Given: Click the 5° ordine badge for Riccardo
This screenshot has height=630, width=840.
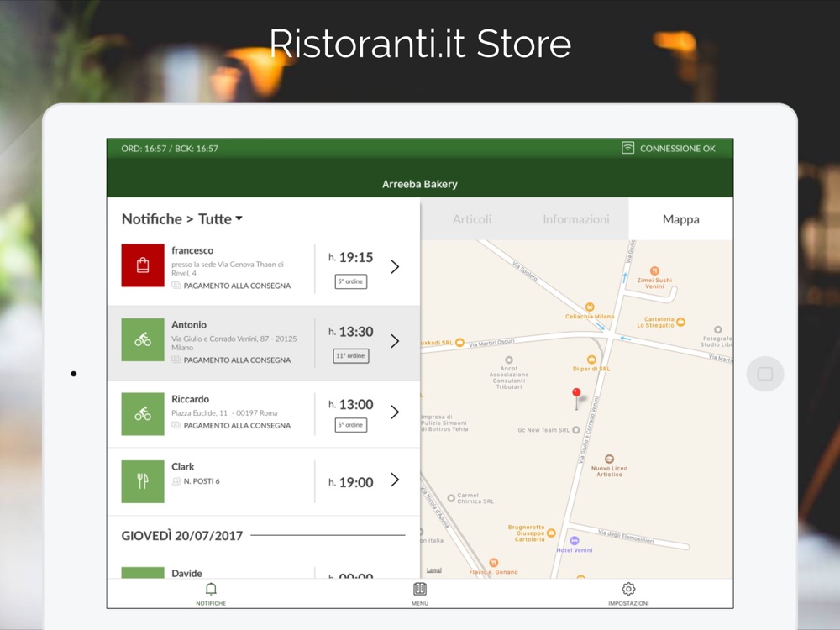Looking at the screenshot, I should pos(351,425).
